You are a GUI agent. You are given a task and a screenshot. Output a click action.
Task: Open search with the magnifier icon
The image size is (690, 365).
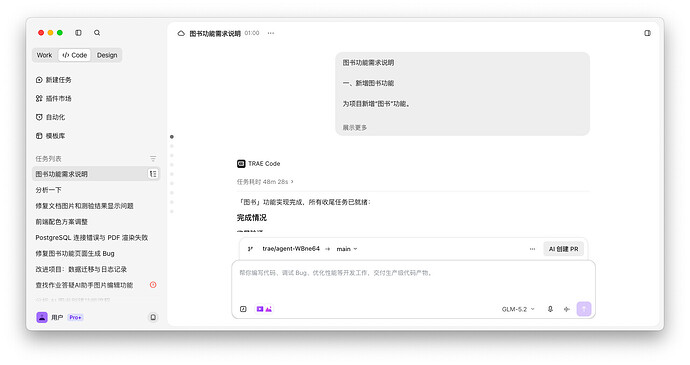(97, 33)
